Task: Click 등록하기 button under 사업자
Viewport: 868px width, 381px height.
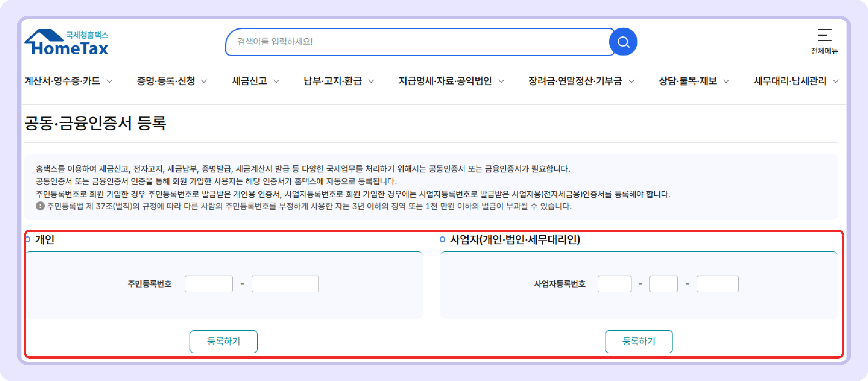Action: 638,342
